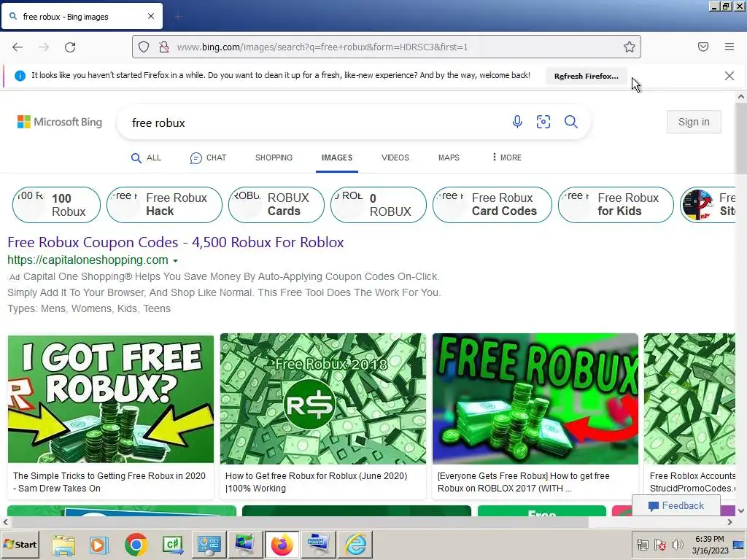Open the I GOT FREE ROBUX thumbnail
The width and height of the screenshot is (747, 560).
pyautogui.click(x=111, y=399)
